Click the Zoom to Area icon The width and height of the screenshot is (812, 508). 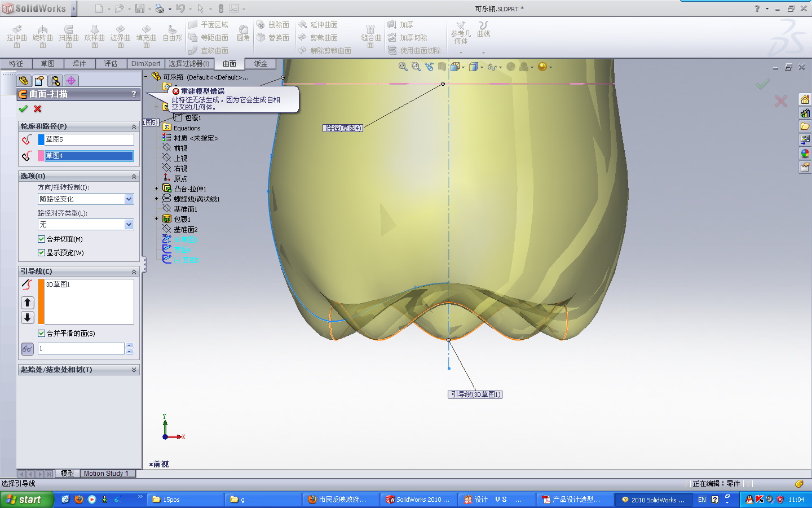coord(416,67)
